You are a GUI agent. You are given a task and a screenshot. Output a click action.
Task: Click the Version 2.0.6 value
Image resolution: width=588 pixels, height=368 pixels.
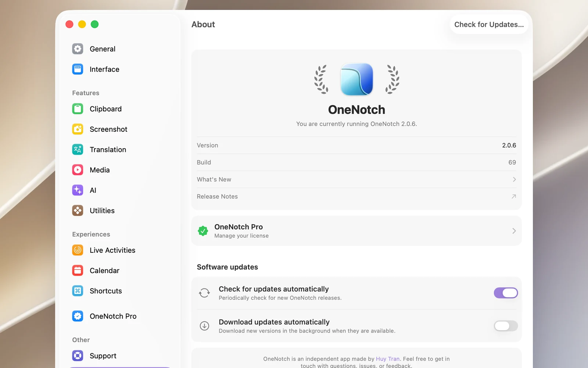509,145
